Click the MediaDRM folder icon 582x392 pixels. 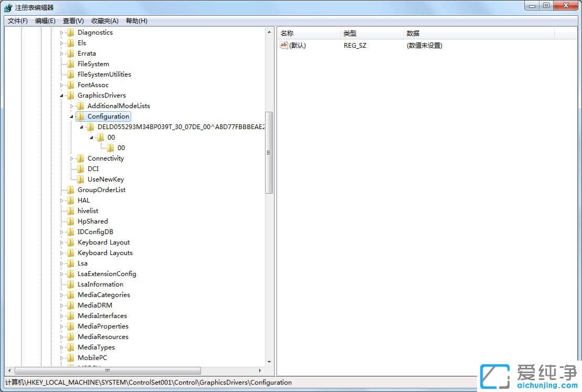coord(70,305)
